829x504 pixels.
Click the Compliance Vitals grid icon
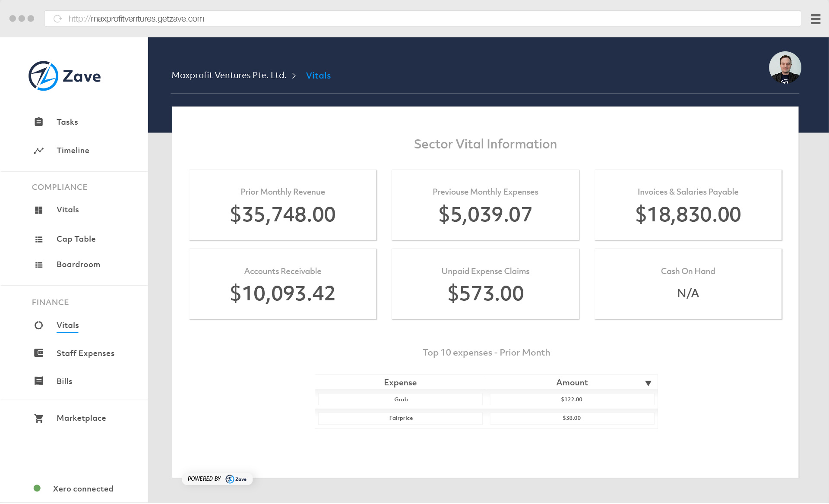[38, 210]
